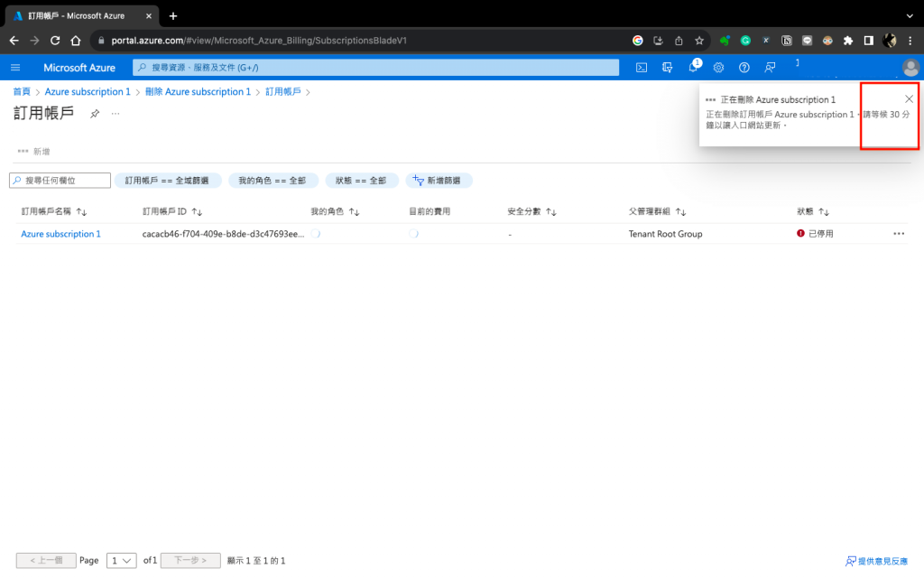Screen dimensions: 924x578
Task: Click the 新增篩選 button
Action: (x=438, y=181)
